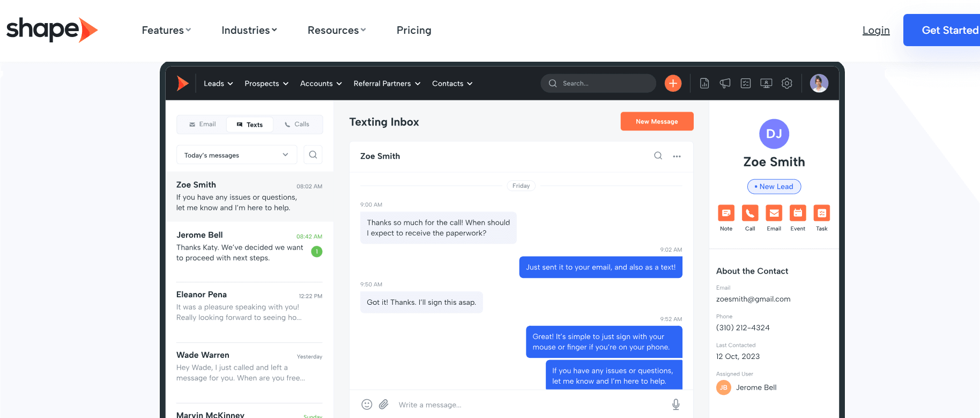This screenshot has height=418, width=980.
Task: Click phone number (310) 212-4324
Action: 743,328
